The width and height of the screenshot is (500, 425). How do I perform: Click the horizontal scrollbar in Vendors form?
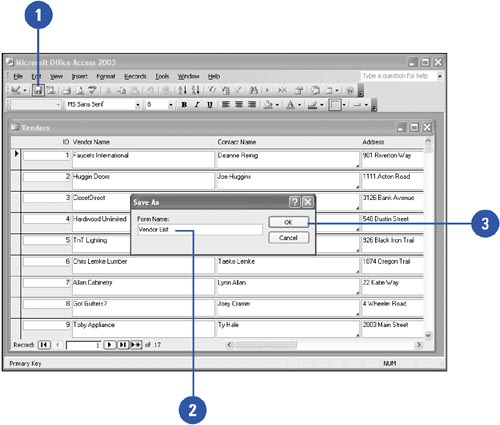click(x=324, y=345)
